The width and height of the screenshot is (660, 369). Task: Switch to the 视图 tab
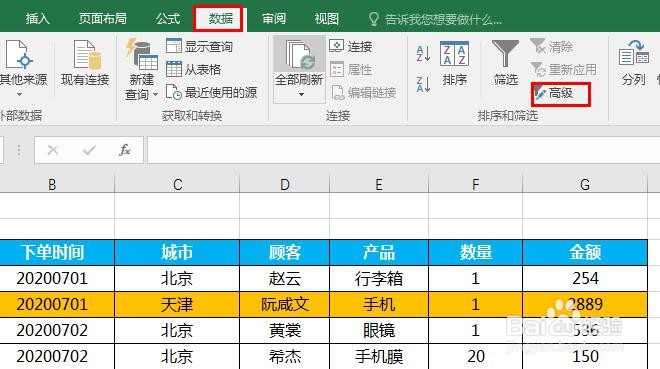[x=326, y=19]
